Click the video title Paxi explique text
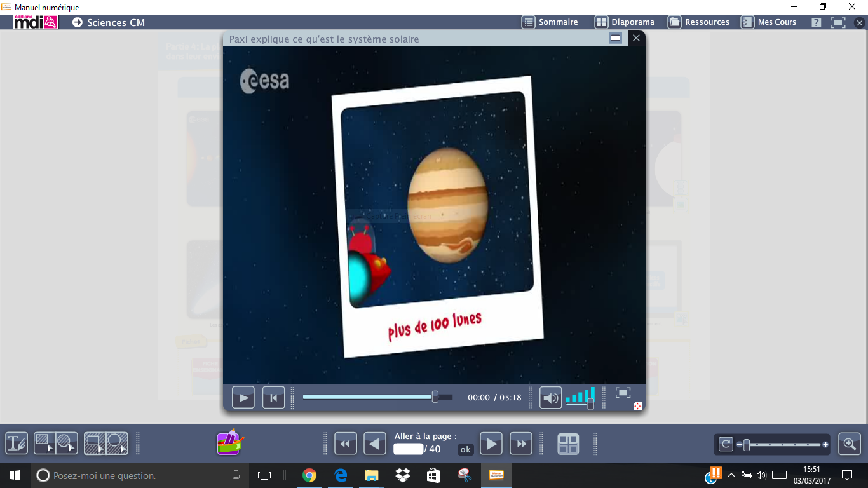 (324, 39)
